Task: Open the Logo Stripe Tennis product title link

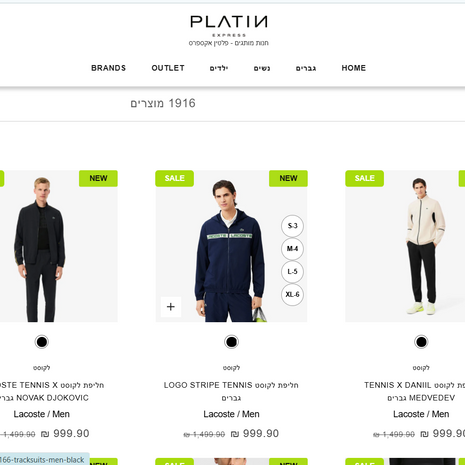Action: click(x=231, y=391)
